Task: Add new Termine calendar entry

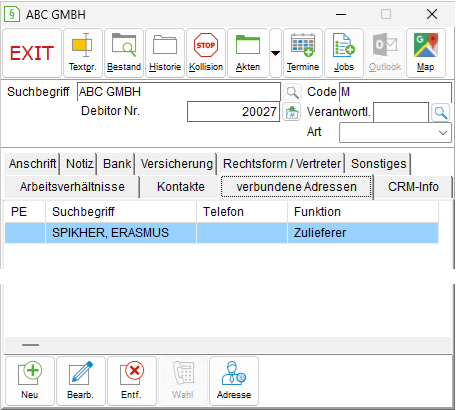Action: coord(303,53)
